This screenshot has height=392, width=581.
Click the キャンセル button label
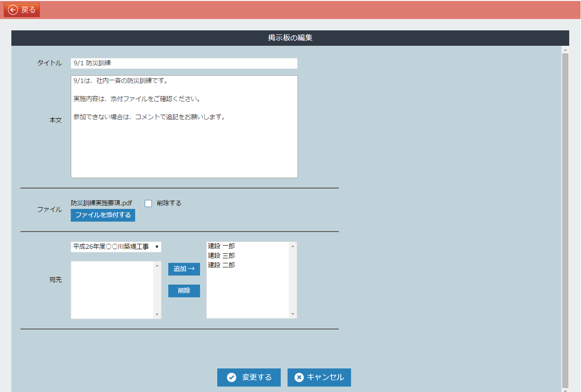326,377
